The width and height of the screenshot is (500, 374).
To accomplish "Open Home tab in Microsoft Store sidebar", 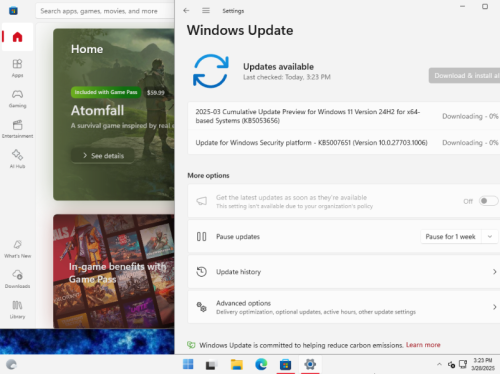I will 17,37.
